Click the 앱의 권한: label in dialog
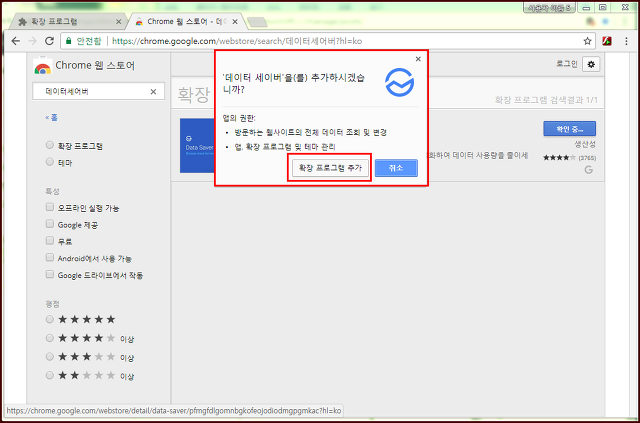 coord(239,118)
